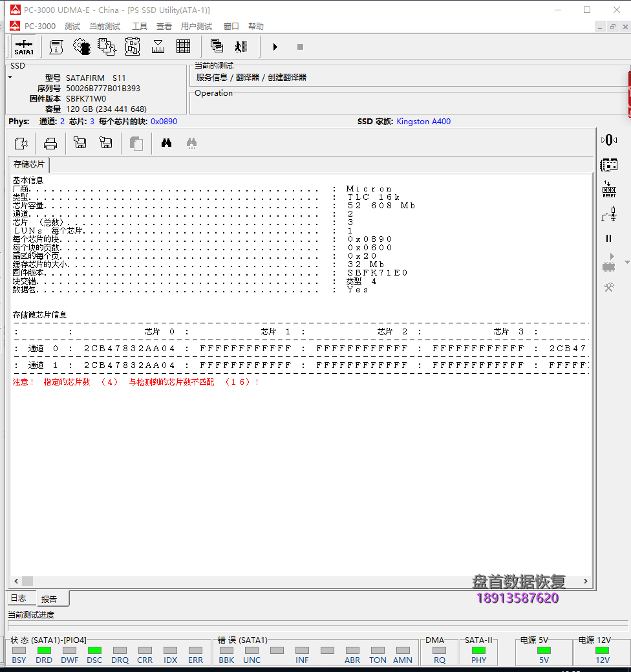Open the 帮助 menu
This screenshot has height=672, width=631.
(256, 26)
